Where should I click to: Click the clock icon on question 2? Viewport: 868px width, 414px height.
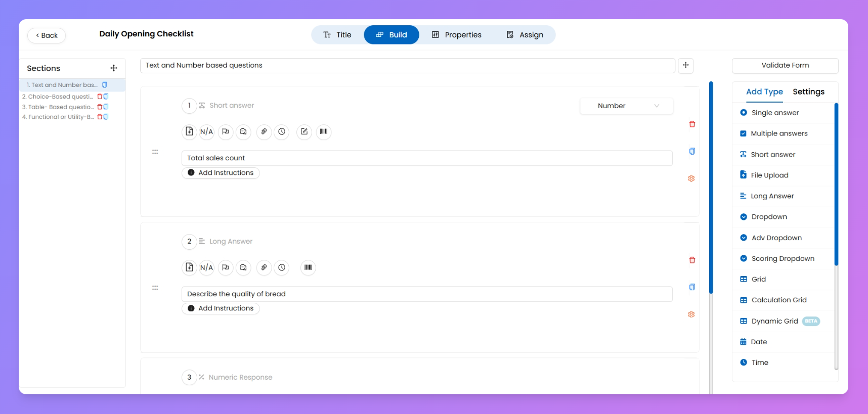pyautogui.click(x=282, y=267)
